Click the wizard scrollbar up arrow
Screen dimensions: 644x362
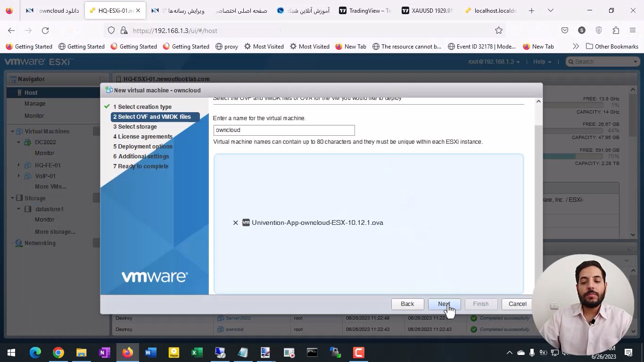coord(538,101)
